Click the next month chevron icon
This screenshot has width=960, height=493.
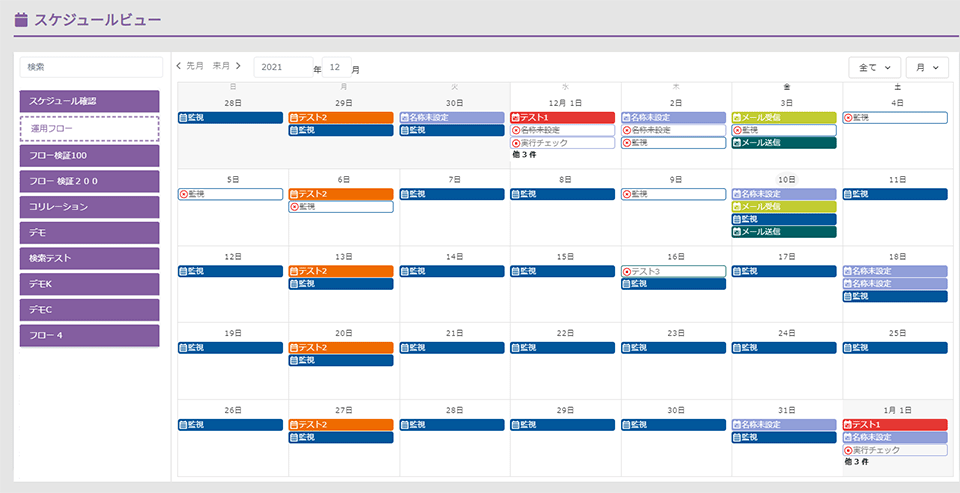(x=238, y=66)
